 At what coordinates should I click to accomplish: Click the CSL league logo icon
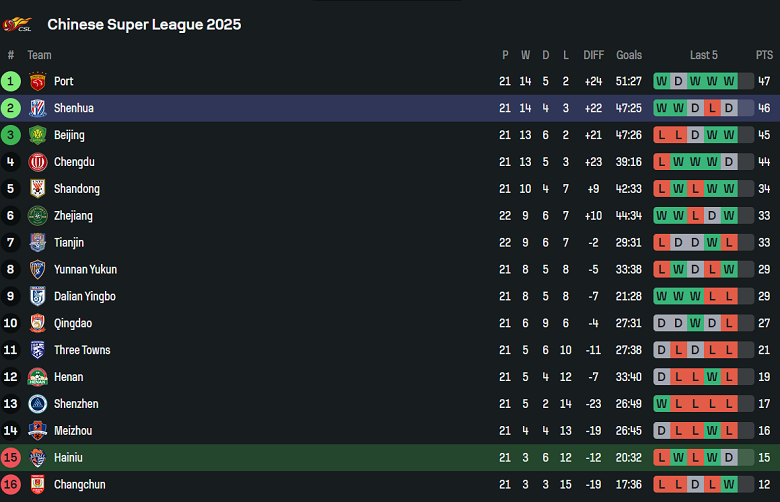(x=18, y=24)
